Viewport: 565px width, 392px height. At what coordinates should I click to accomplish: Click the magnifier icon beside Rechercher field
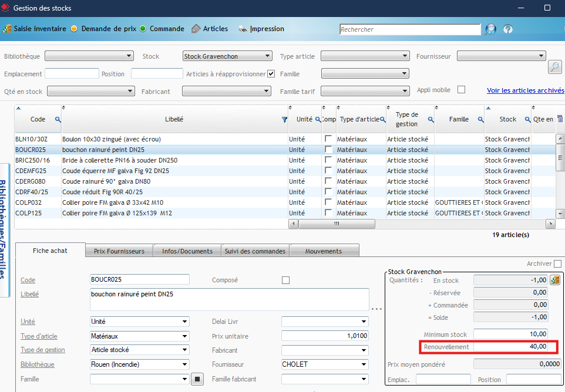[490, 29]
